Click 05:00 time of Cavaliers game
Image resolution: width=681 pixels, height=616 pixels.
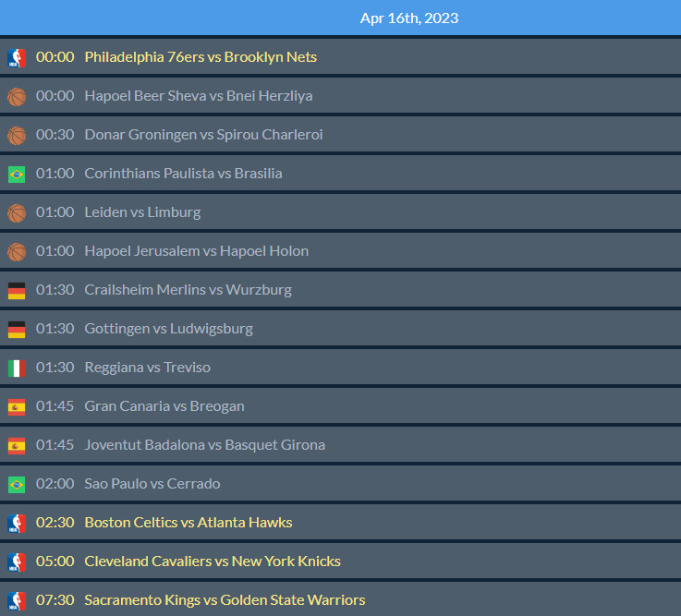click(55, 561)
